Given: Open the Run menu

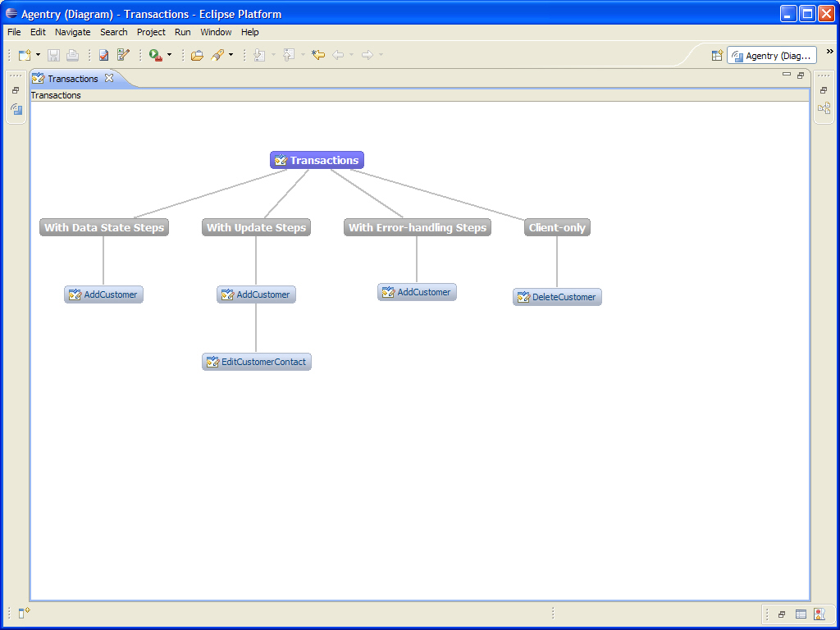Looking at the screenshot, I should [x=183, y=32].
